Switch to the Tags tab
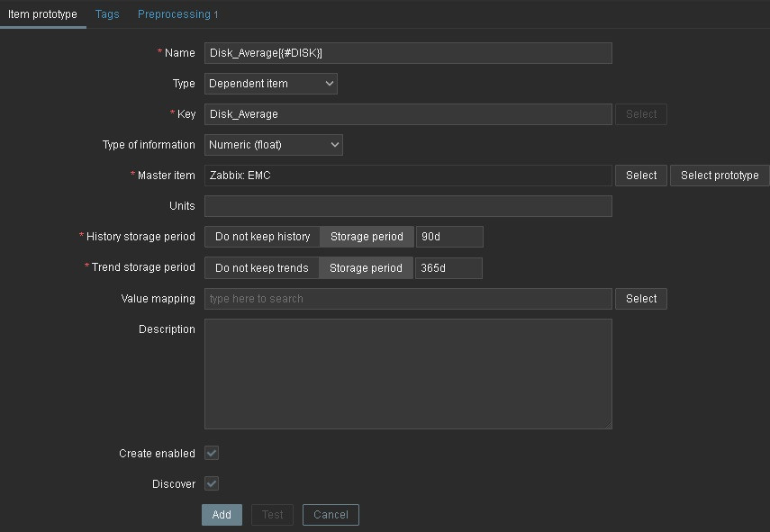Image resolution: width=770 pixels, height=532 pixels. (x=107, y=14)
